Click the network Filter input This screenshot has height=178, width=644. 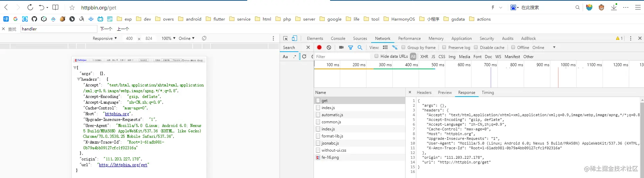343,56
